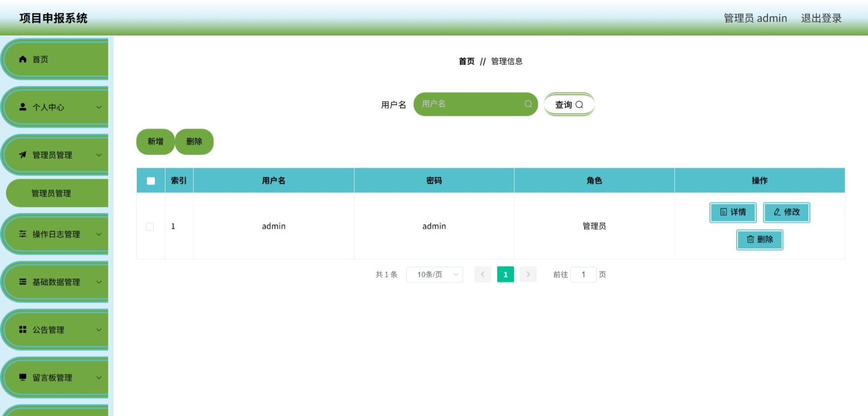The image size is (868, 416).
Task: Open the 个人中心 sidebar menu
Action: 55,107
